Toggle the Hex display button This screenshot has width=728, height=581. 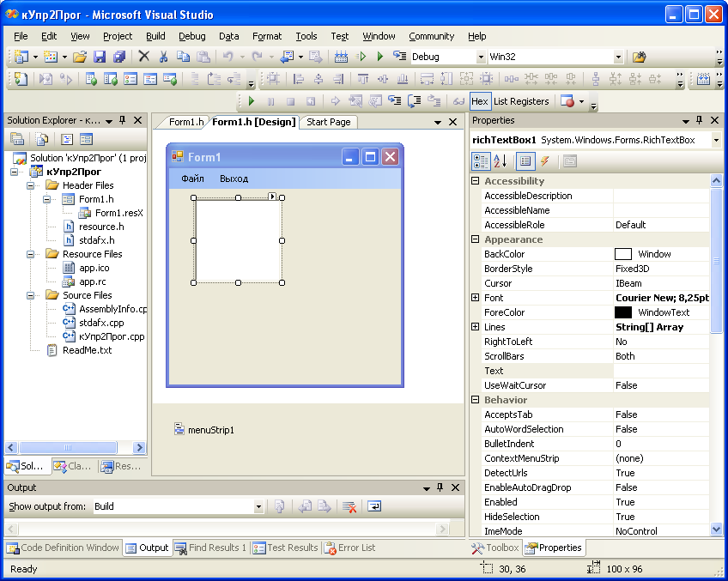coord(480,101)
